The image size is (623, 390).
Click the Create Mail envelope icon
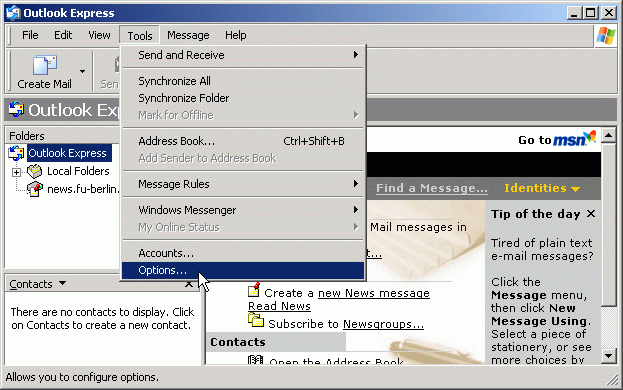44,65
